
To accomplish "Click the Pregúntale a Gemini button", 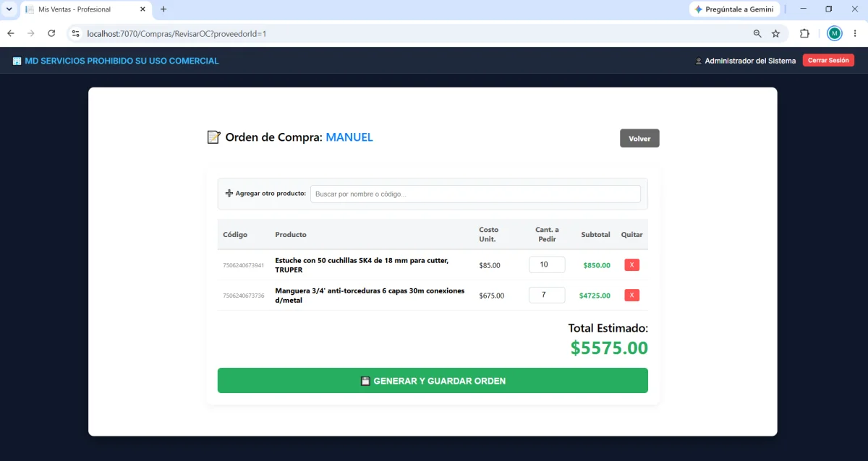I will pos(735,9).
